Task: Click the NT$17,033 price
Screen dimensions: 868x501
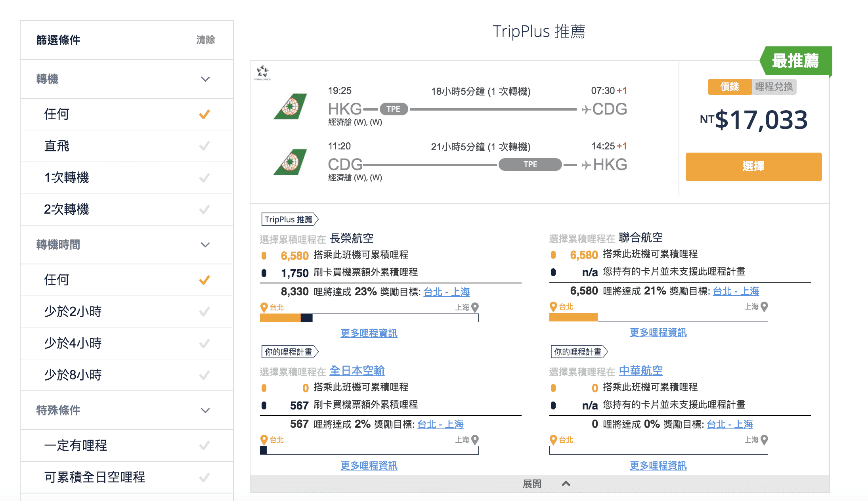Action: click(x=753, y=120)
